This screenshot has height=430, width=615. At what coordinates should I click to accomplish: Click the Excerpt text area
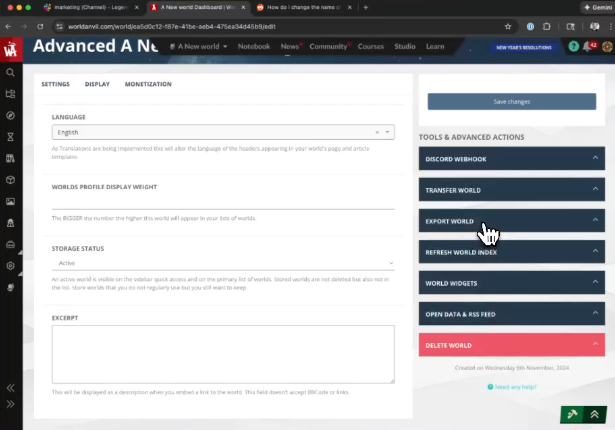223,354
